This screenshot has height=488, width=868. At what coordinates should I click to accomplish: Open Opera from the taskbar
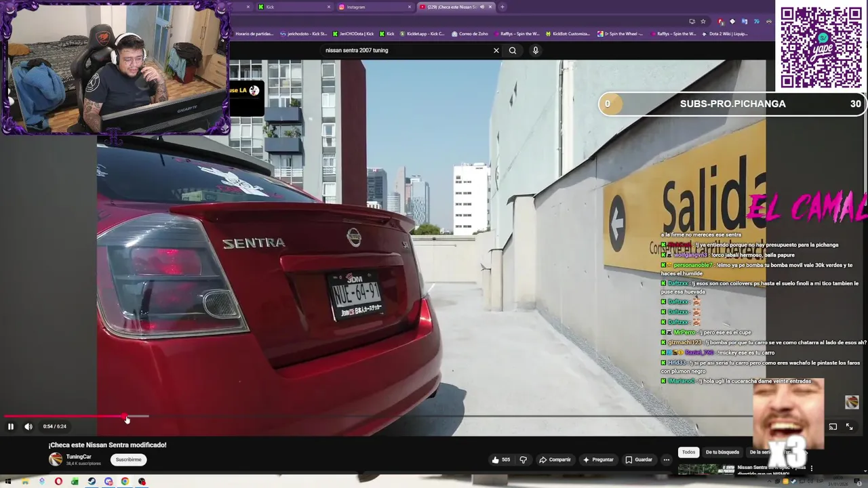[58, 481]
